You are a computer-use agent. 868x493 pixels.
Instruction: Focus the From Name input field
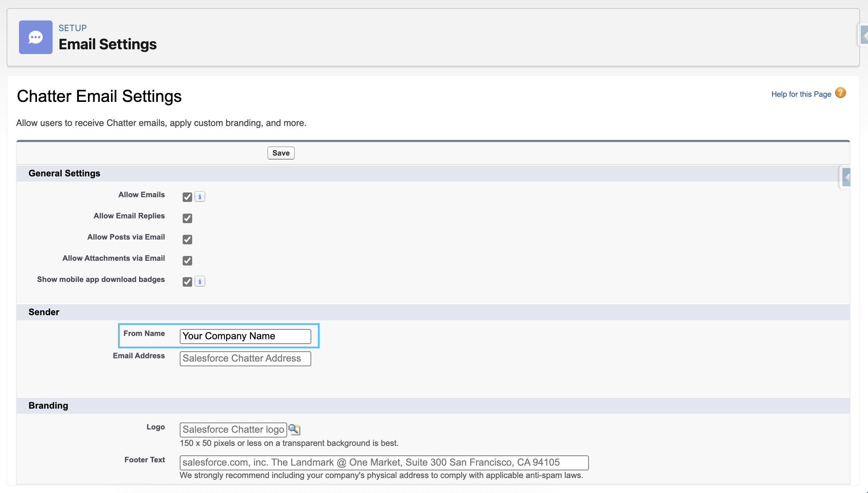245,336
